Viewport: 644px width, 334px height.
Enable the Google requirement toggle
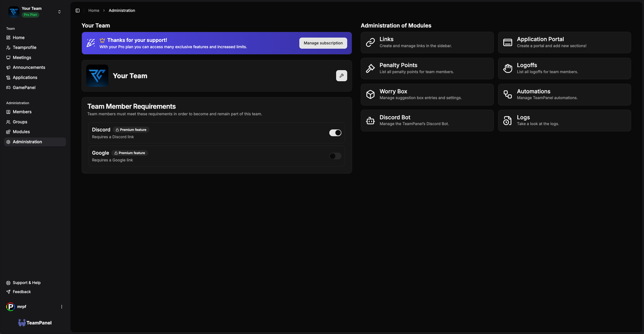pos(334,156)
